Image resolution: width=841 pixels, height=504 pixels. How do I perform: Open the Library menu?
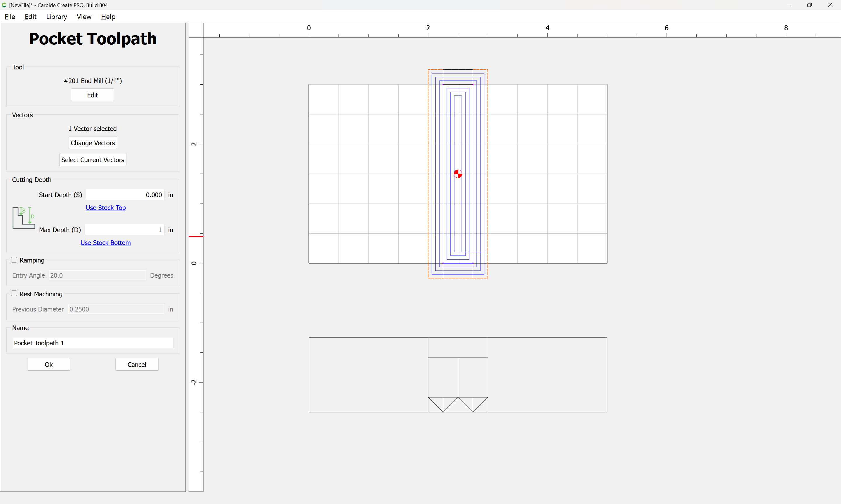tap(56, 17)
